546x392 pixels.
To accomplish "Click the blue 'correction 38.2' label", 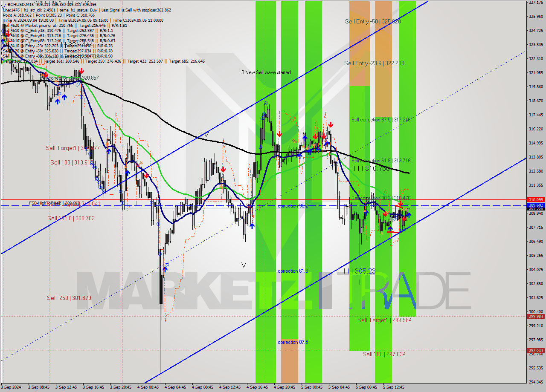I will tap(293, 206).
